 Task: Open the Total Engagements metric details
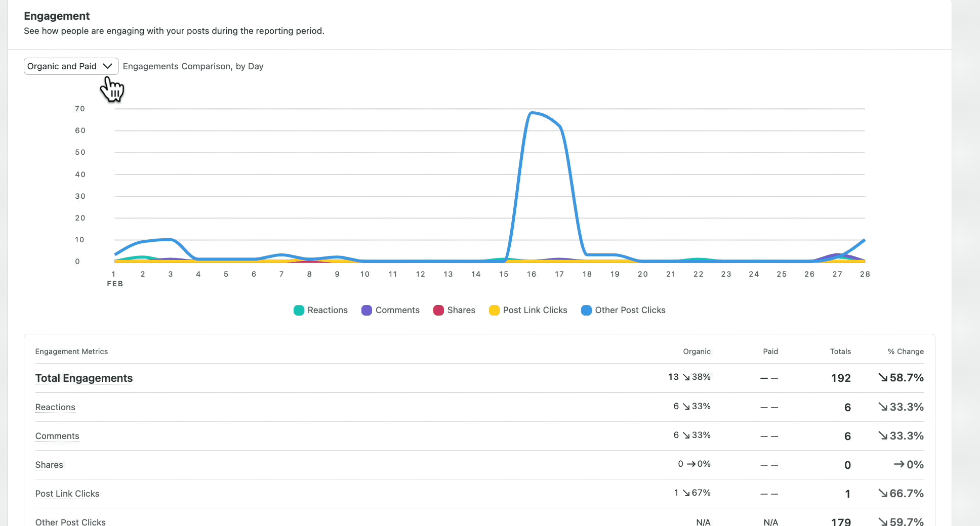(84, 378)
